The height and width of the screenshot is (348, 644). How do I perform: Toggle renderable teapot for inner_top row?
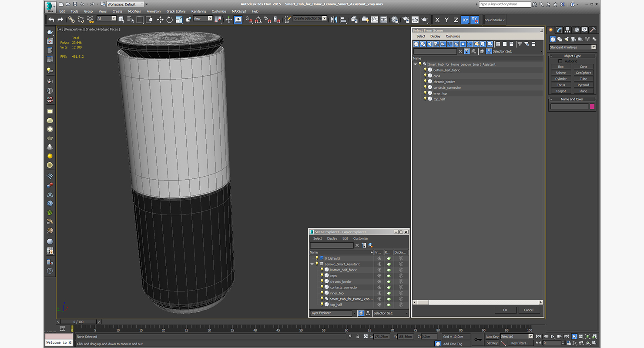tap(389, 293)
